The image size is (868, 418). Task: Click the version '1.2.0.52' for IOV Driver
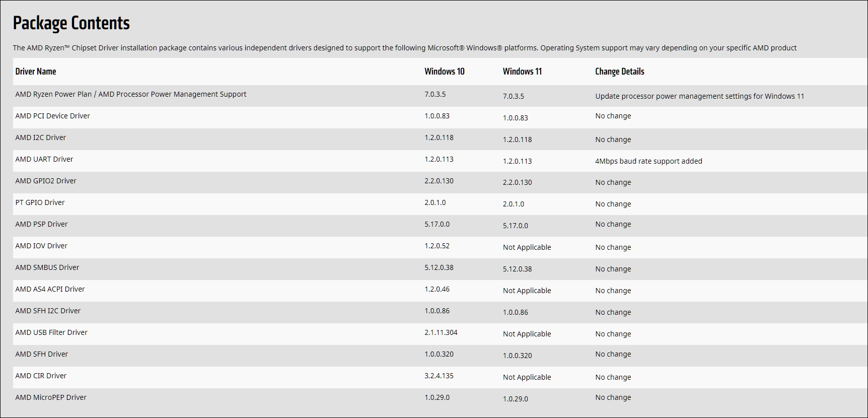click(437, 246)
